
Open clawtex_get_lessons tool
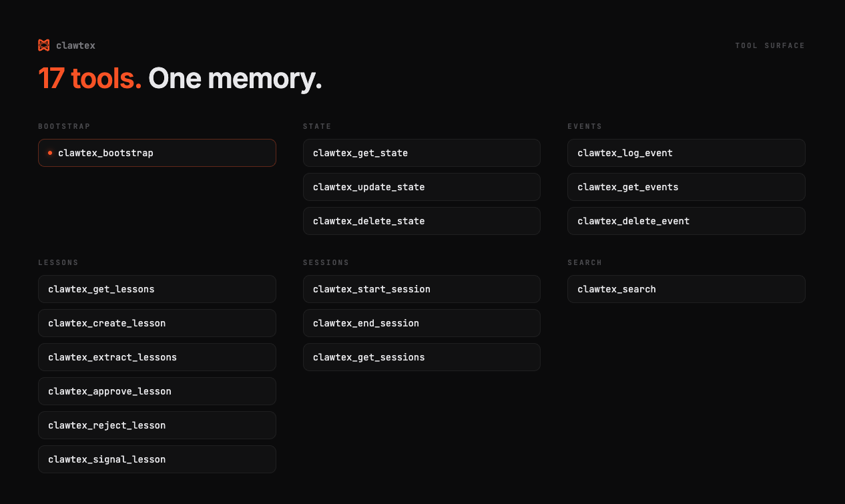(157, 289)
